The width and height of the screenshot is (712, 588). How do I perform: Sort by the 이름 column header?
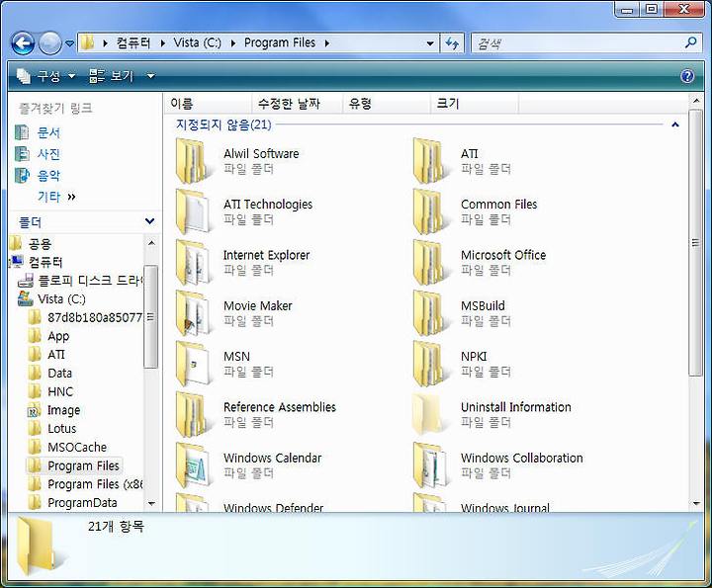(x=208, y=104)
